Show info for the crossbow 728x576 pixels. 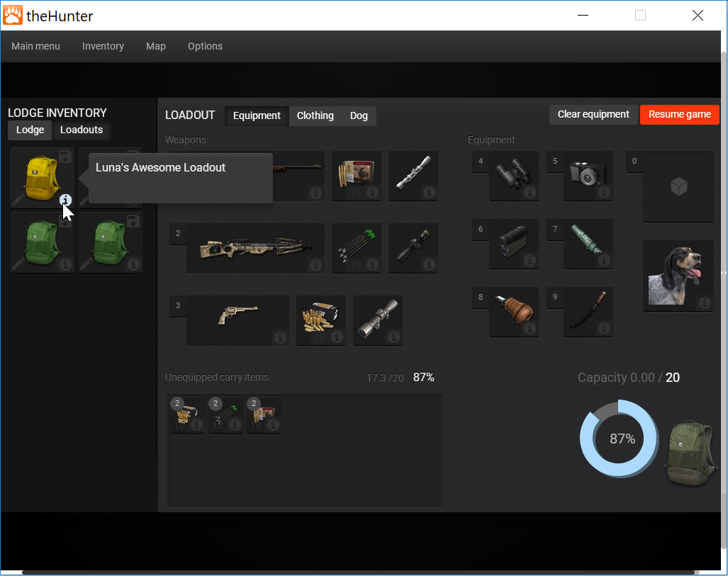[315, 264]
